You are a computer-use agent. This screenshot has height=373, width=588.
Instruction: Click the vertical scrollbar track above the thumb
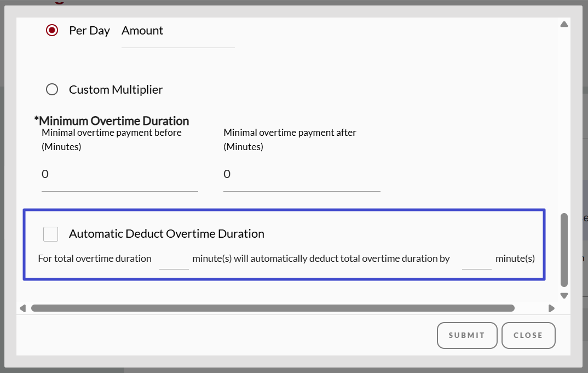pyautogui.click(x=564, y=120)
